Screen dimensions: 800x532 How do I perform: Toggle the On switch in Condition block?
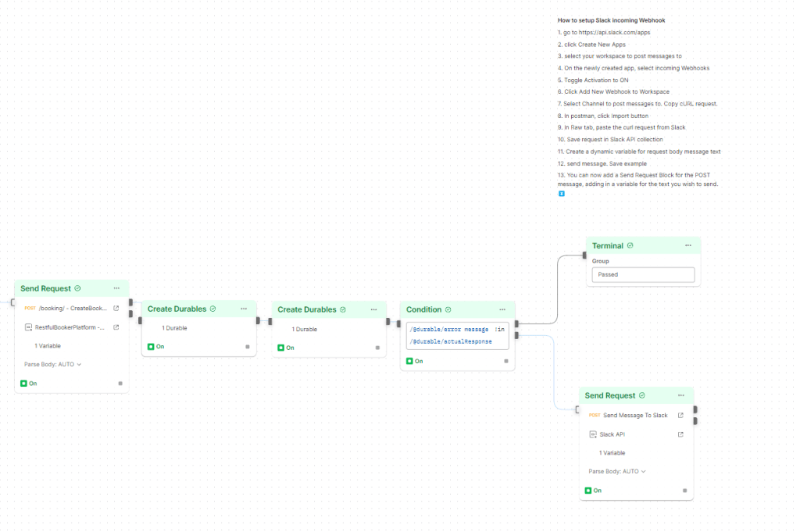click(409, 361)
